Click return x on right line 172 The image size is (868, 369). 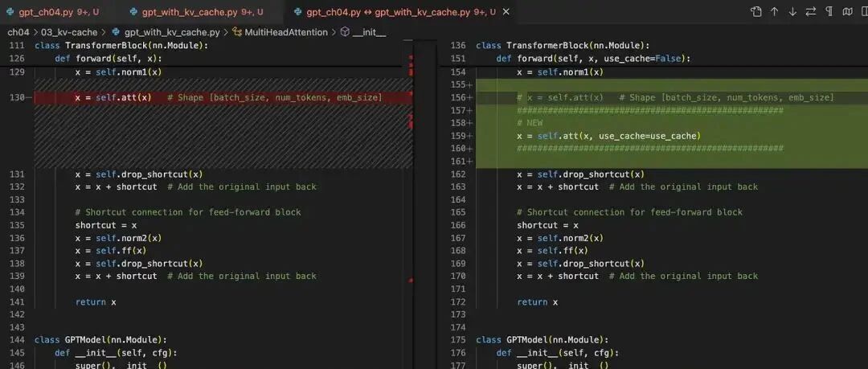(x=538, y=302)
